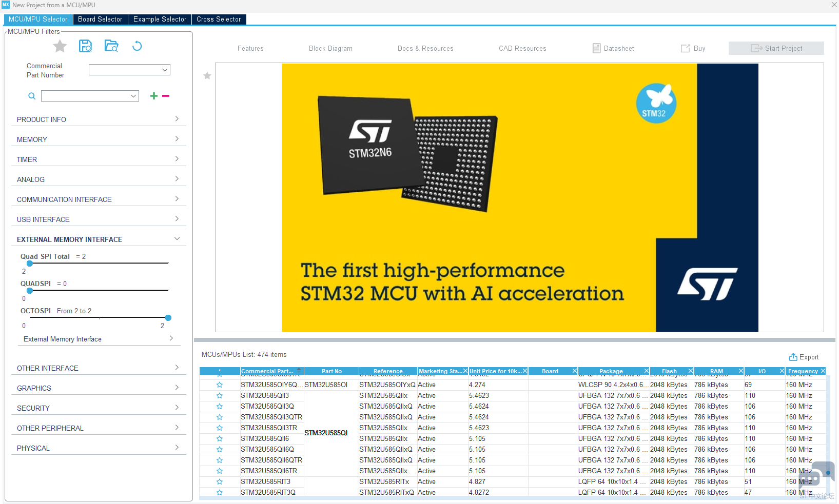Click the pink minus icon beside the search box
The width and height of the screenshot is (839, 504).
pos(166,96)
